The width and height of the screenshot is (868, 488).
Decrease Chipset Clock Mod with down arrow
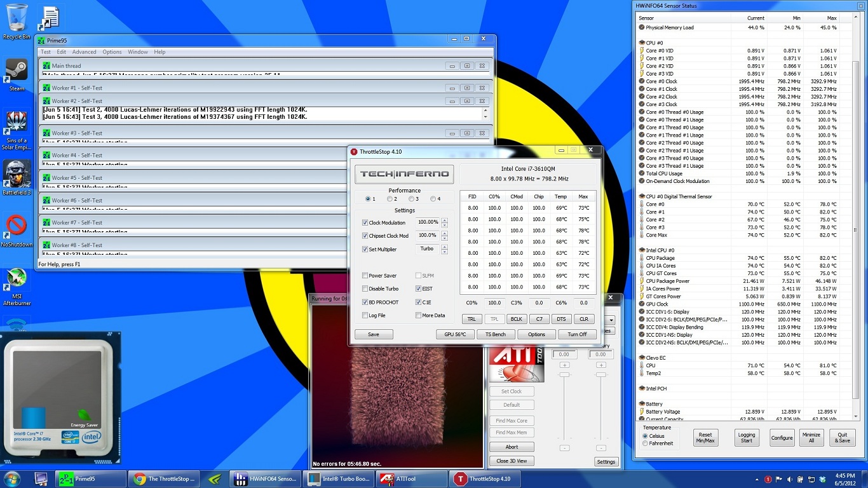pyautogui.click(x=444, y=238)
